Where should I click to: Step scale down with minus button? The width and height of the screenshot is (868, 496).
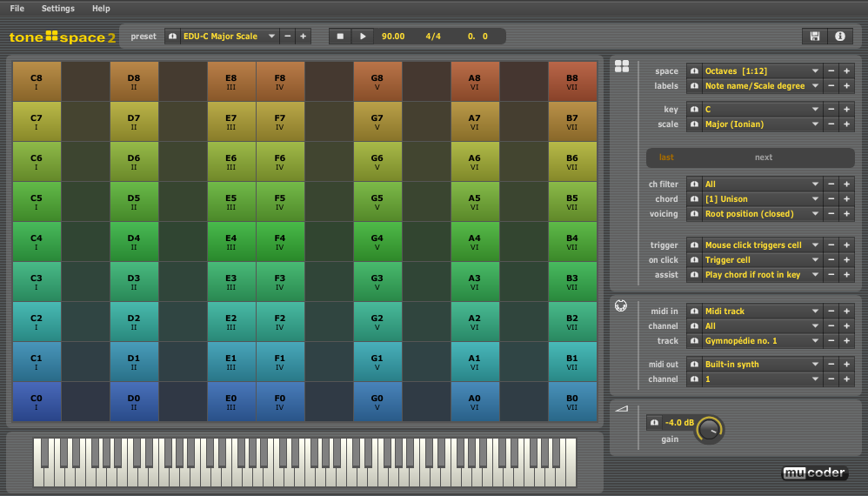831,124
